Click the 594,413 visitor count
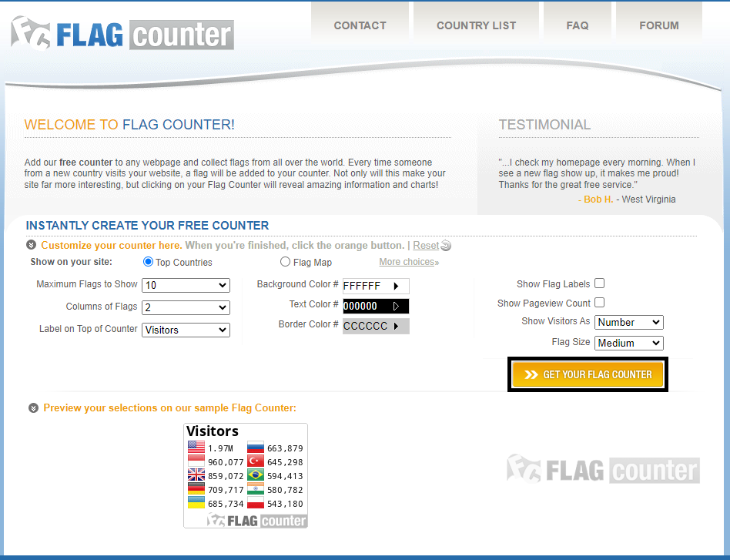Image resolution: width=730 pixels, height=560 pixels. pos(285,476)
